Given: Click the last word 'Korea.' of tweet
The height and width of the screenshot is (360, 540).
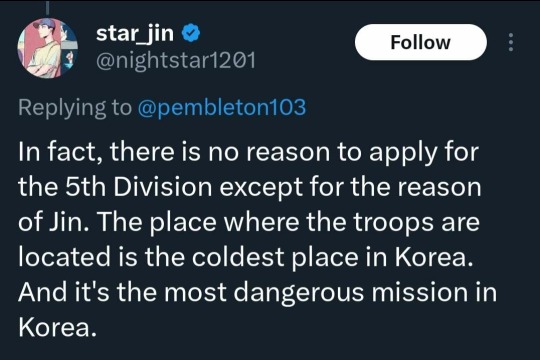Looking at the screenshot, I should pos(57,327).
